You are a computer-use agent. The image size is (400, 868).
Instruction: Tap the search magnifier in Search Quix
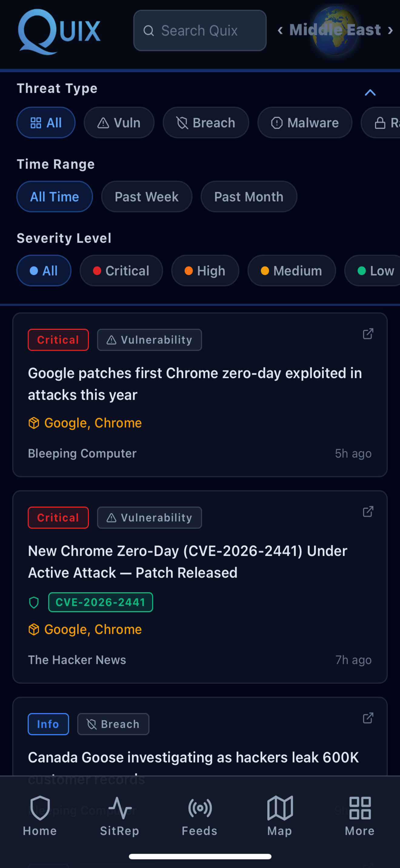click(x=149, y=30)
